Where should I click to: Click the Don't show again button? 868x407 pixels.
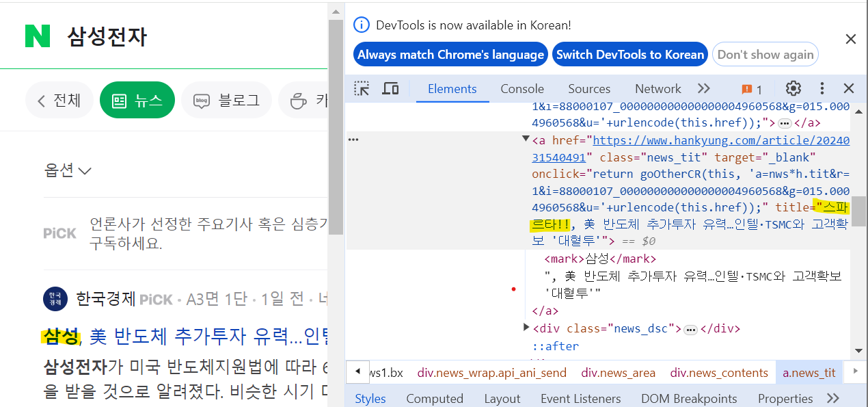[x=765, y=55]
